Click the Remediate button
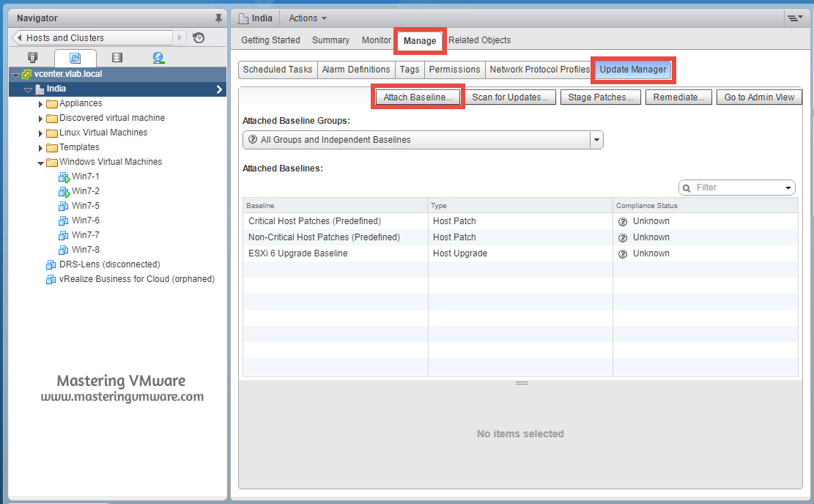 (x=678, y=97)
